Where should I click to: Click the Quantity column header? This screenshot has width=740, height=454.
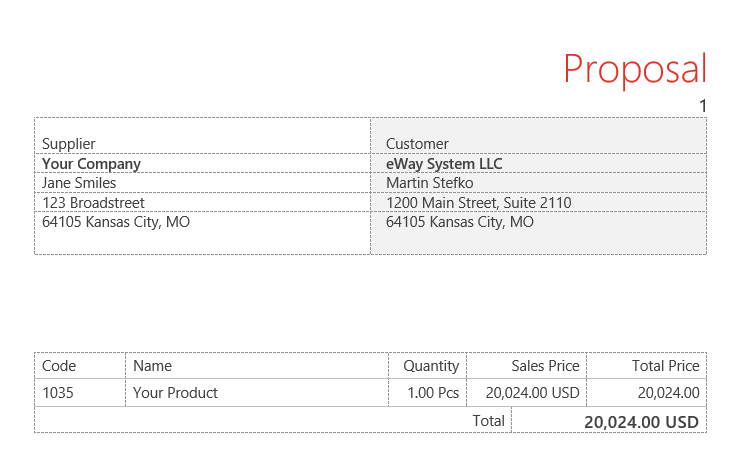(428, 366)
